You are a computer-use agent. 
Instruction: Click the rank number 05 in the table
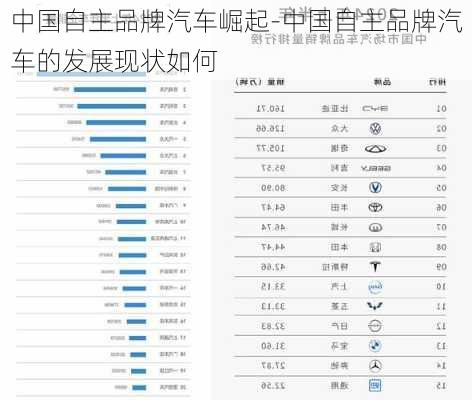[x=441, y=188]
